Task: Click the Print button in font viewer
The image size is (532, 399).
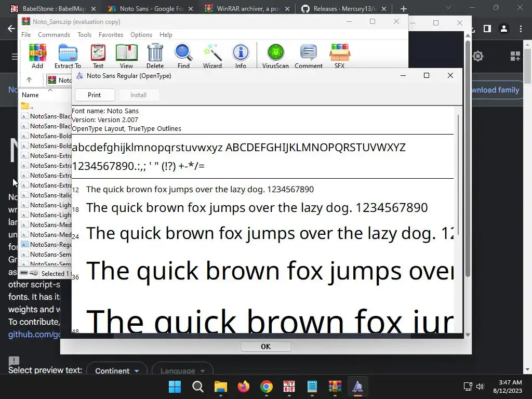Action: tap(95, 95)
